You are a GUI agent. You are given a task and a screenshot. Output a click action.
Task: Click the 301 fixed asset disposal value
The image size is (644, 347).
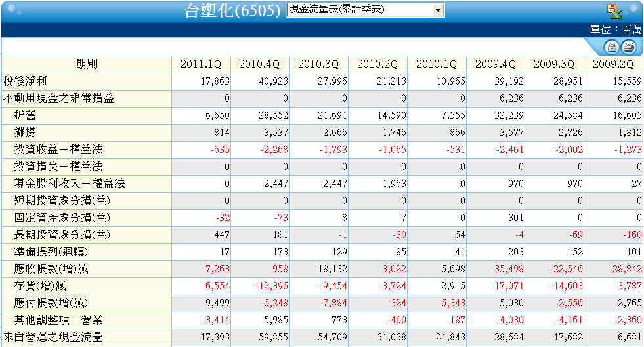click(515, 218)
